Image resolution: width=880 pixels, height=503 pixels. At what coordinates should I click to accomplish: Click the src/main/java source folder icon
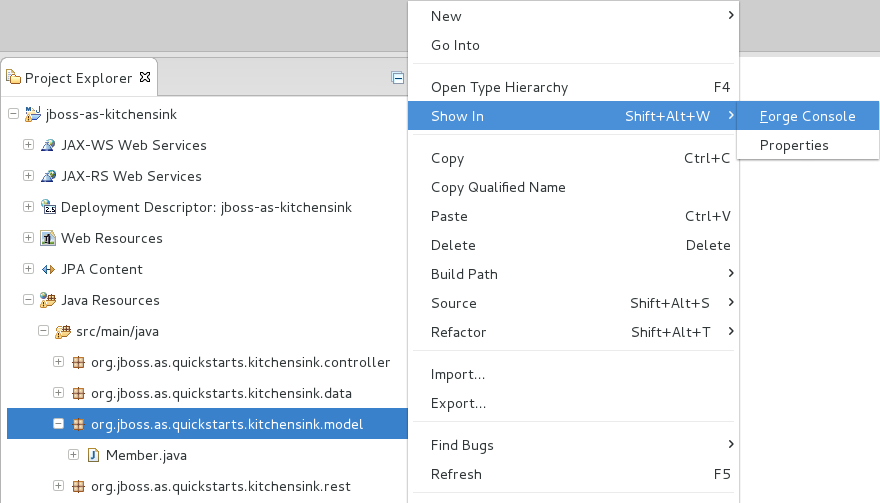62,331
